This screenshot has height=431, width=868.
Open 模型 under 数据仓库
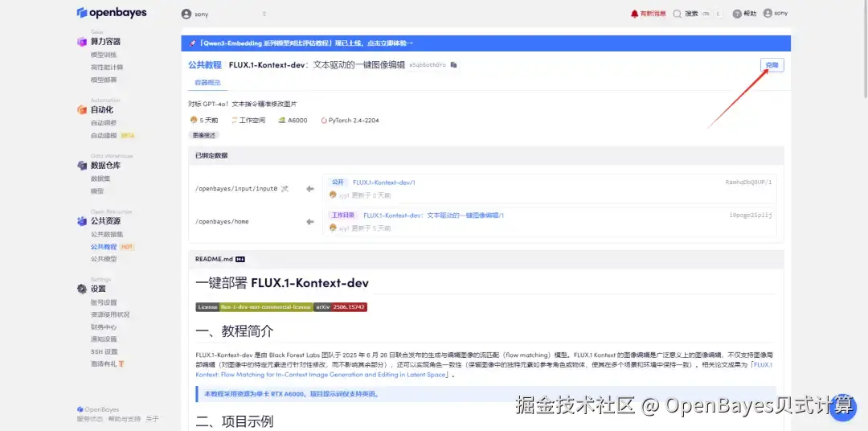point(97,191)
